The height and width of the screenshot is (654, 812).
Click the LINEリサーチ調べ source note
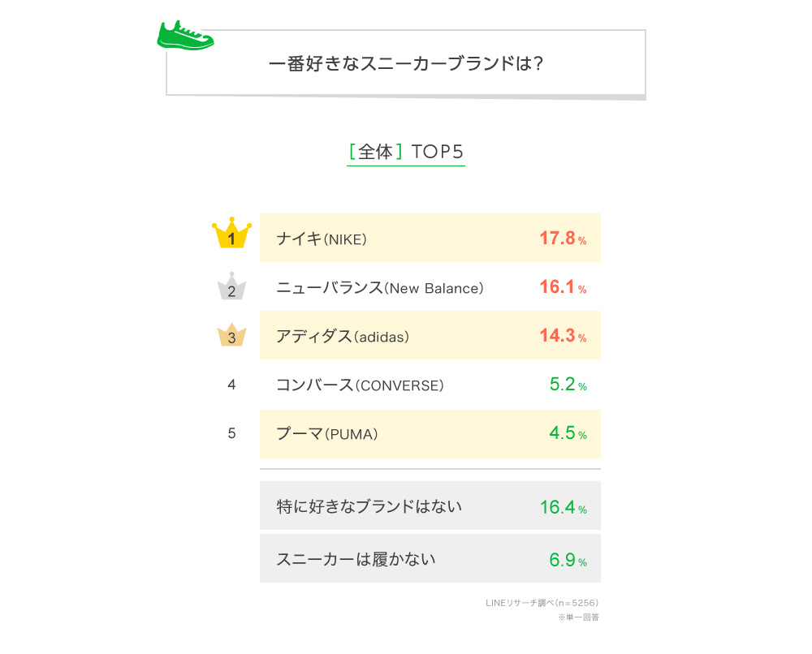[x=542, y=603]
